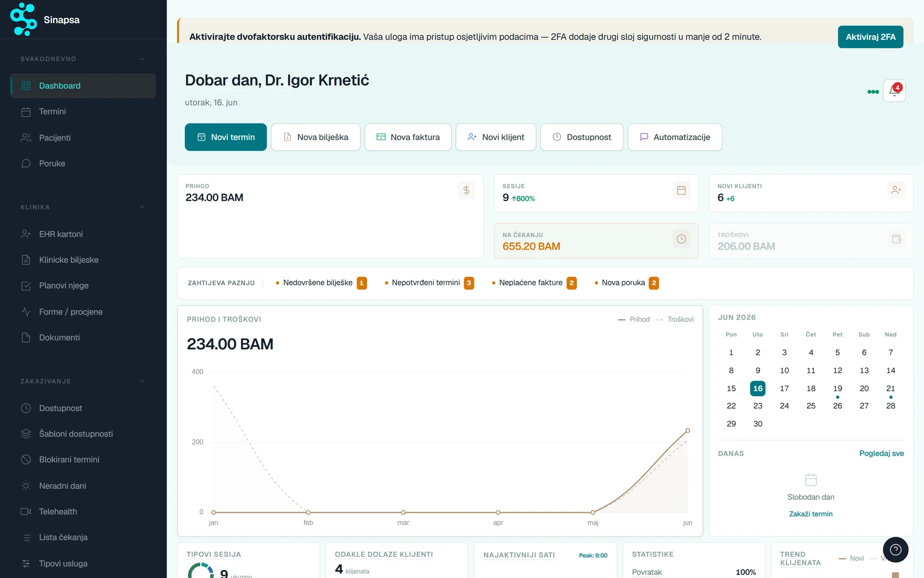Select day 30 in the calendar

[x=758, y=424]
